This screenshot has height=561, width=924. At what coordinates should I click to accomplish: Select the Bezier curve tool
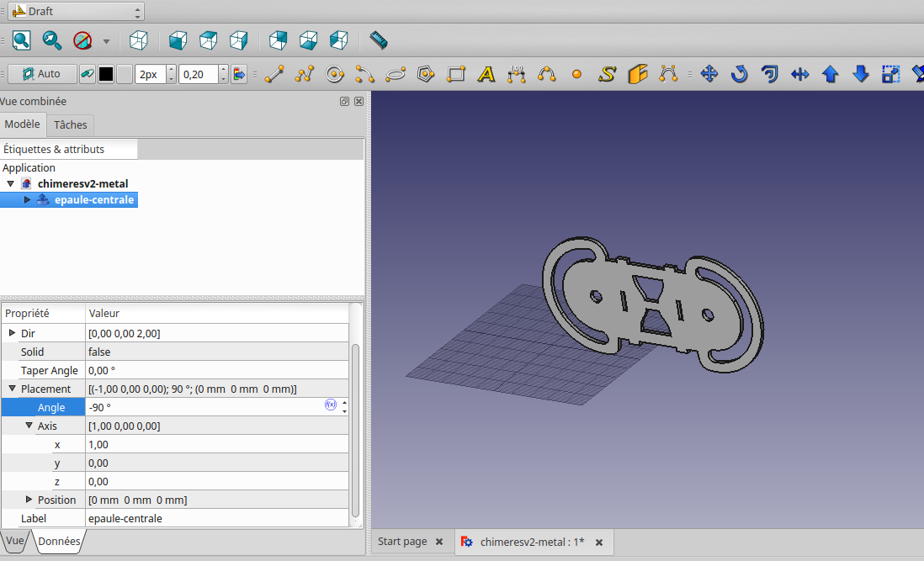coord(667,74)
